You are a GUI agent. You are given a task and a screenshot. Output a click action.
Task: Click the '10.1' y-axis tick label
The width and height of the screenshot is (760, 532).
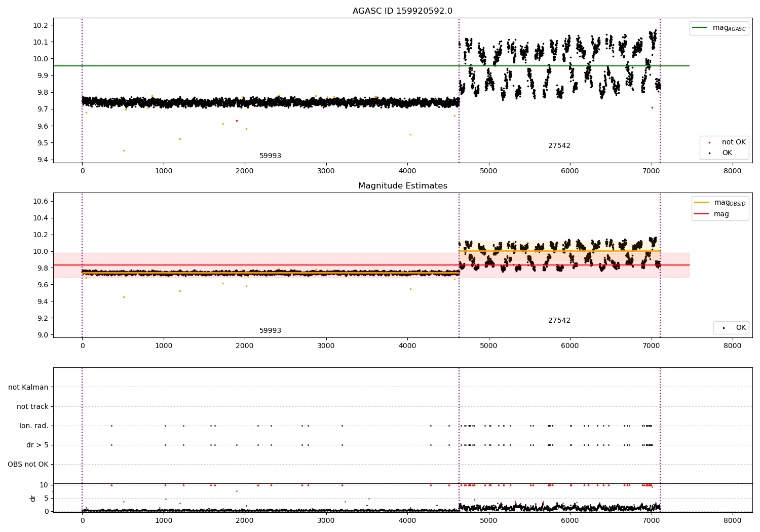[x=41, y=42]
